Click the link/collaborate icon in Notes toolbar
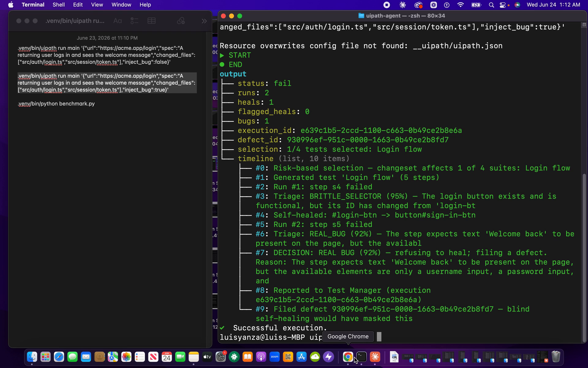 (181, 21)
